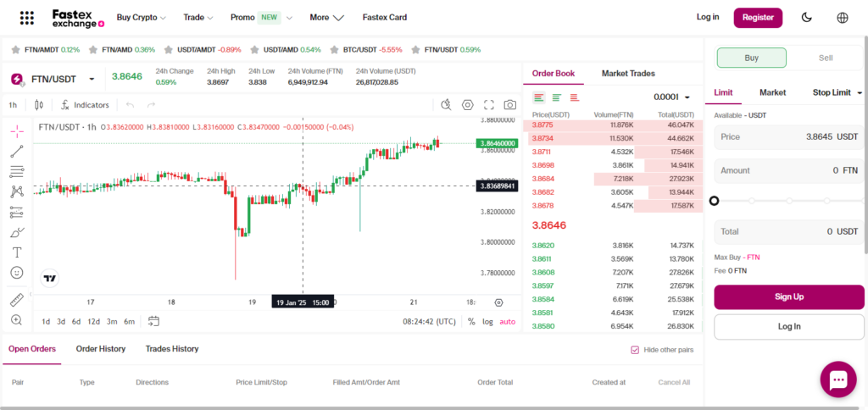
Task: Toggle auto scale on chart
Action: [x=507, y=321]
